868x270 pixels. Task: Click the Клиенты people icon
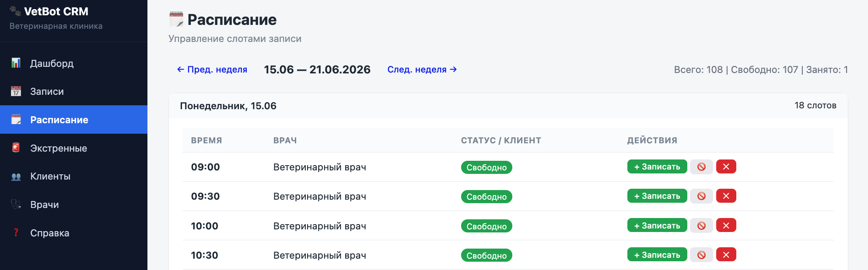click(16, 176)
